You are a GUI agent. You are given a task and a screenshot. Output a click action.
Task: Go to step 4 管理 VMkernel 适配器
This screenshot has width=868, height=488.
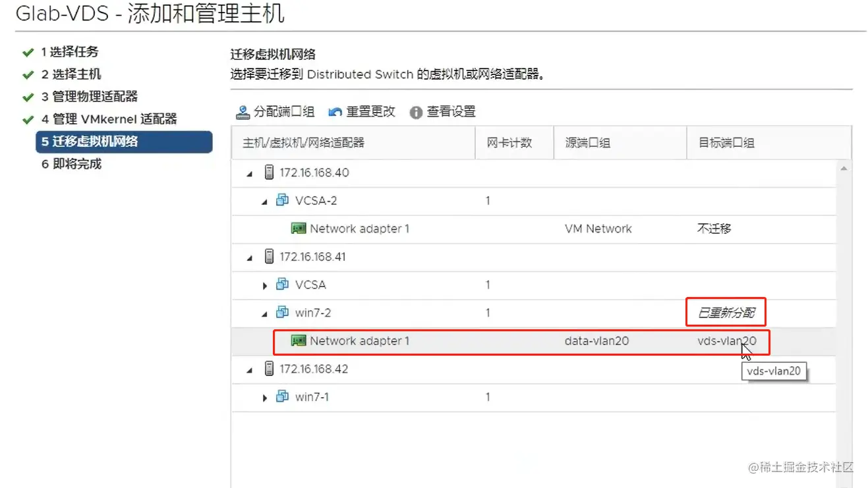click(109, 119)
